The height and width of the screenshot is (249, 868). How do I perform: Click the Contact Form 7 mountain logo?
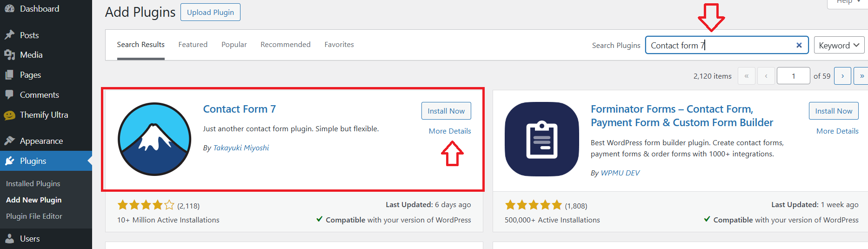tap(154, 139)
